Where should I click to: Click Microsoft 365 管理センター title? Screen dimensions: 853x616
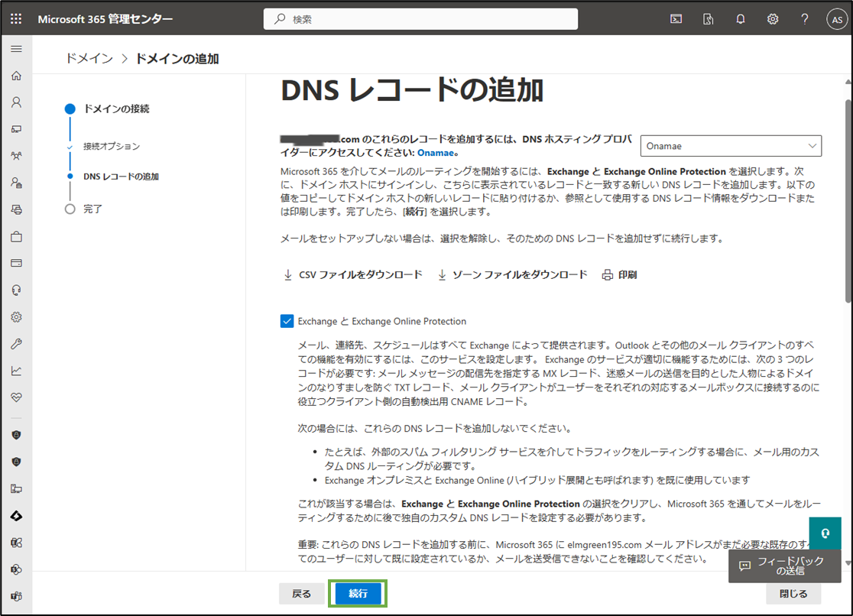click(105, 19)
